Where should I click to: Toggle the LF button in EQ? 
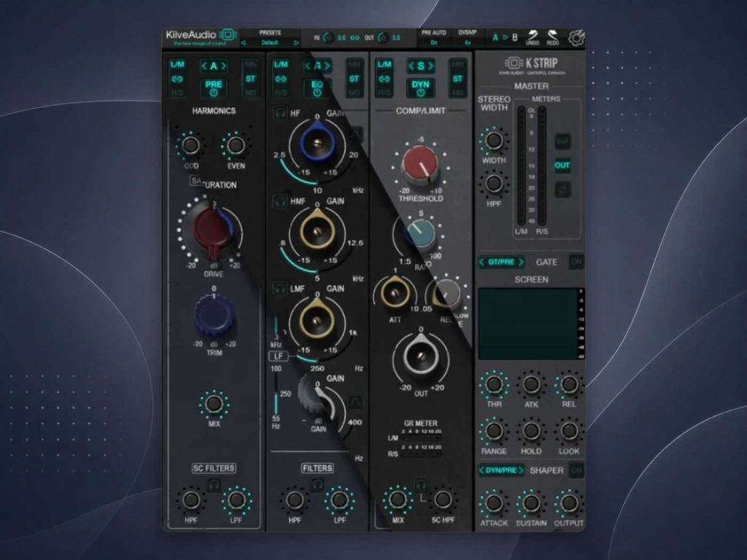coord(279,356)
